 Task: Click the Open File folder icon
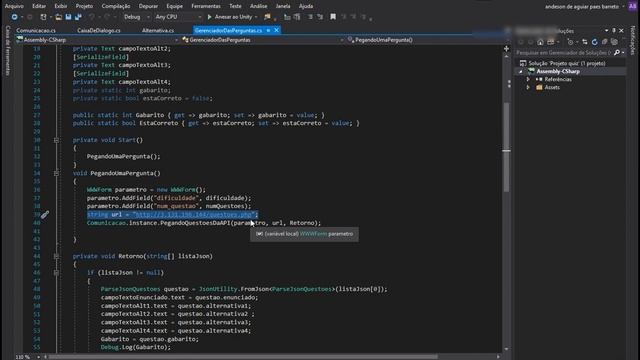pos(58,17)
